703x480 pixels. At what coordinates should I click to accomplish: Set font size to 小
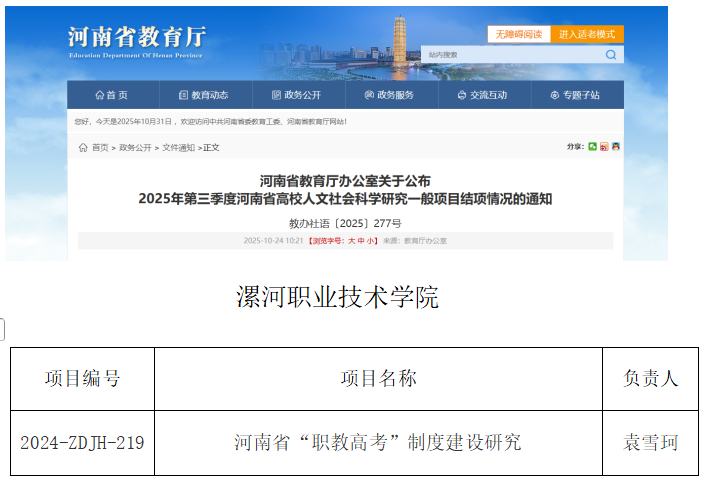(370, 241)
